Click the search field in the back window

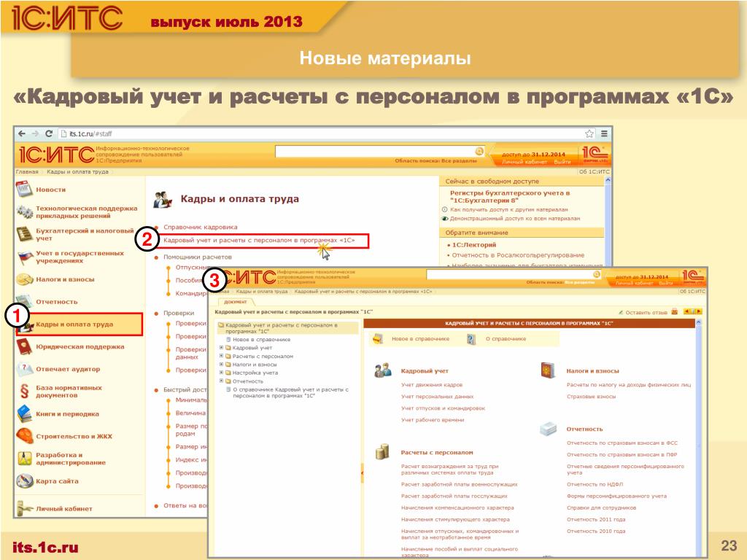374,152
